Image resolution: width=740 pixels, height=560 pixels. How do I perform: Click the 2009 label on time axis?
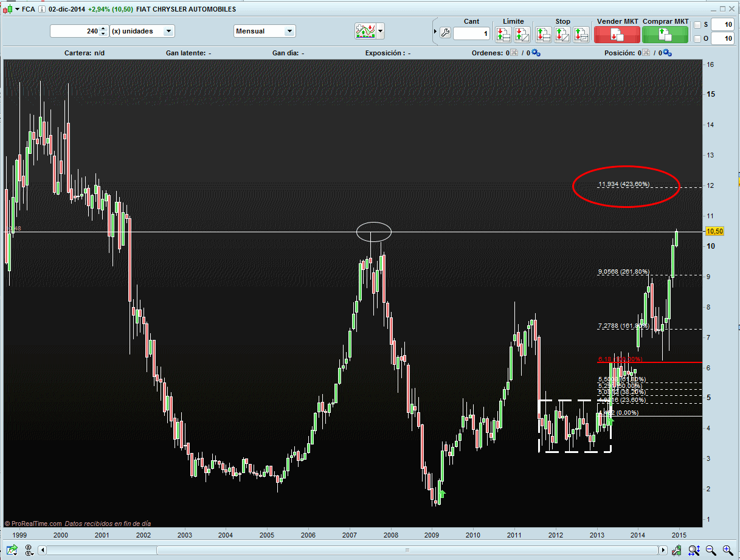click(x=432, y=535)
